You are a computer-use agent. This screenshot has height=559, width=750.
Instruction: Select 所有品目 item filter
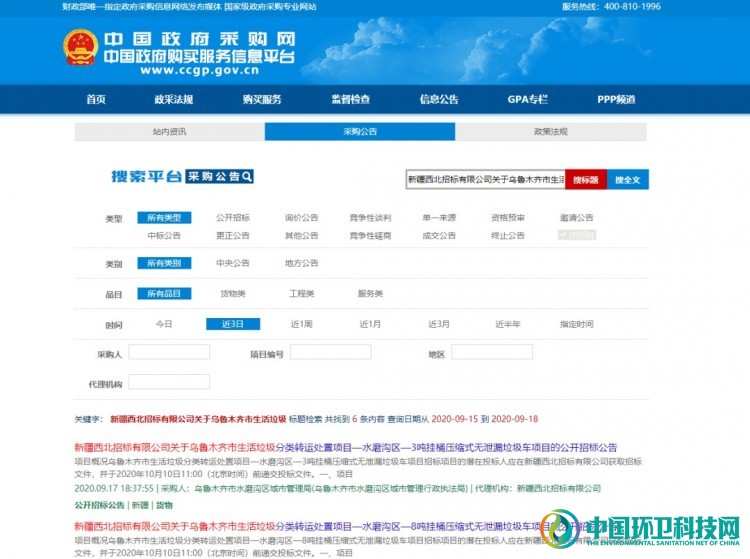pos(164,294)
